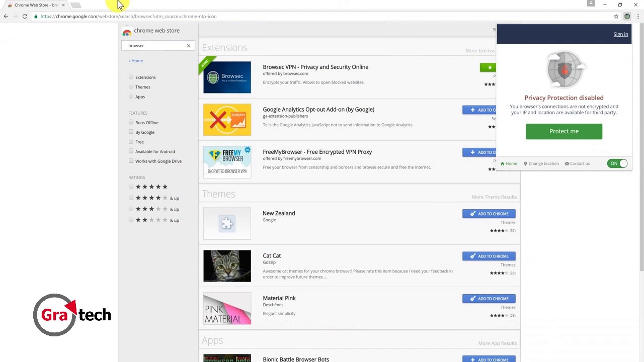644x362 pixels.
Task: Clear the browsec search text
Action: (189, 46)
